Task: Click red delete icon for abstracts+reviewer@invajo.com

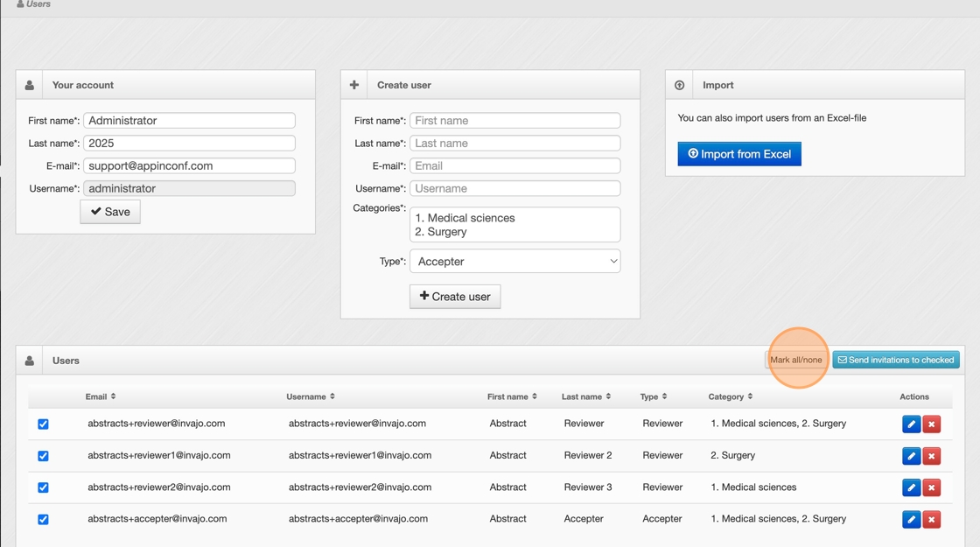Action: tap(932, 424)
